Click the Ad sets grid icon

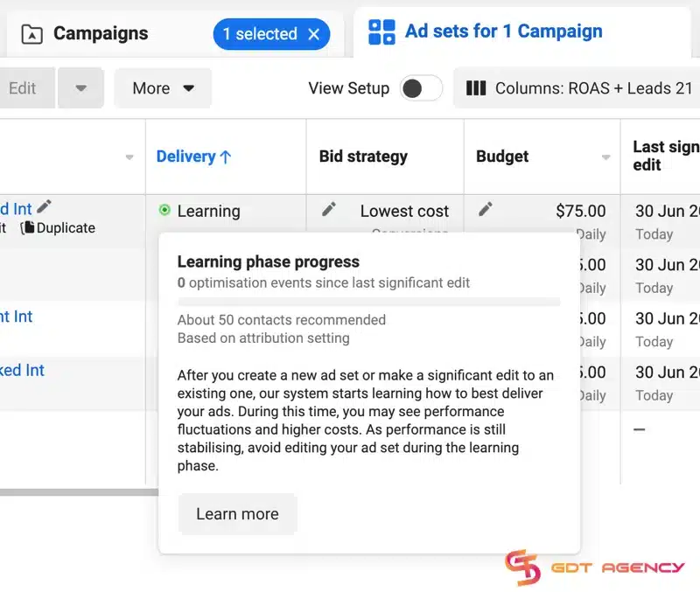[381, 31]
